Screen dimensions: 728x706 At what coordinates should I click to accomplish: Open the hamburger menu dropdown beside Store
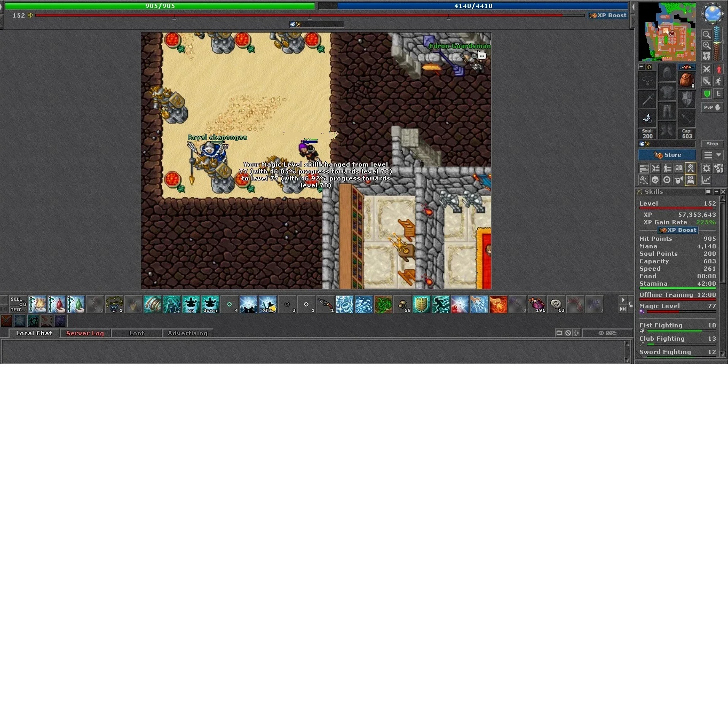click(x=713, y=155)
